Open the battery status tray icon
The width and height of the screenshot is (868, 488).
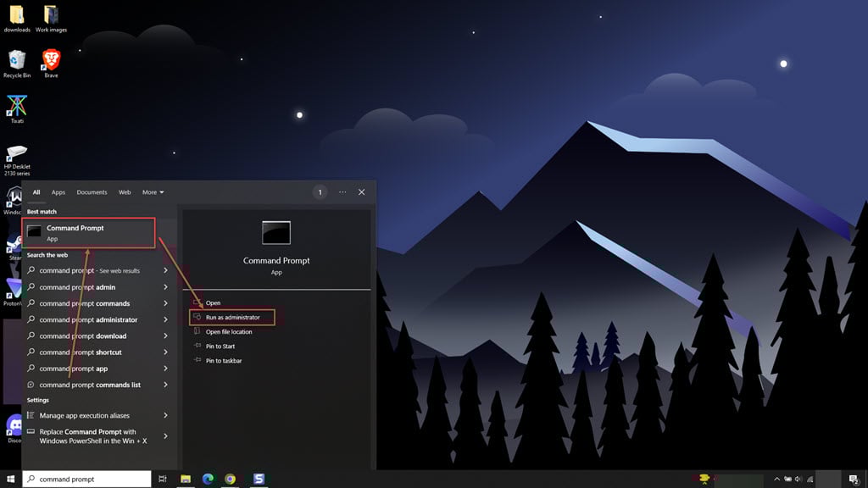pos(787,480)
